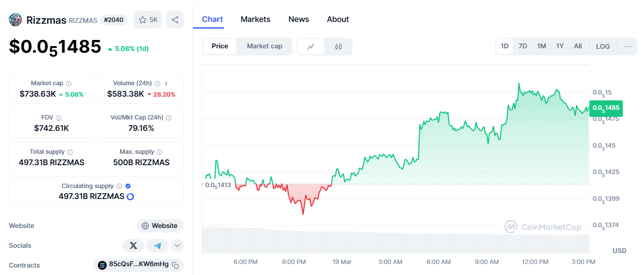
Task: Open the Website button
Action: (160, 226)
